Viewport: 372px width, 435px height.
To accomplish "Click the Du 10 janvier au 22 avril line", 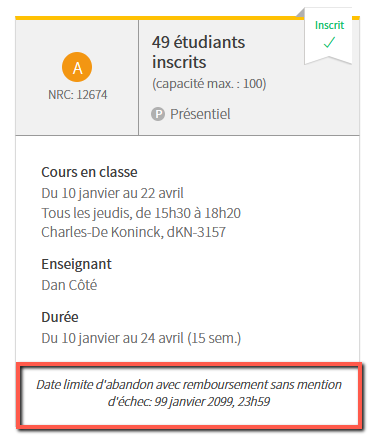I will tap(112, 193).
